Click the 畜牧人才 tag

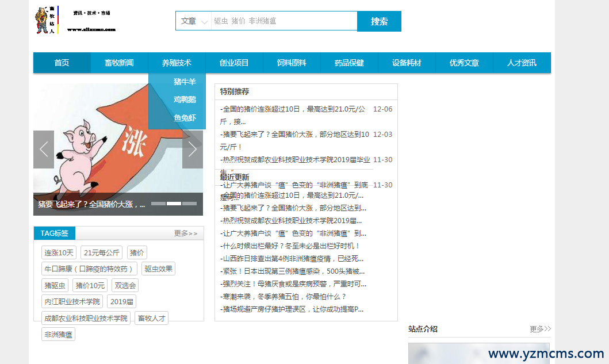[x=151, y=318]
